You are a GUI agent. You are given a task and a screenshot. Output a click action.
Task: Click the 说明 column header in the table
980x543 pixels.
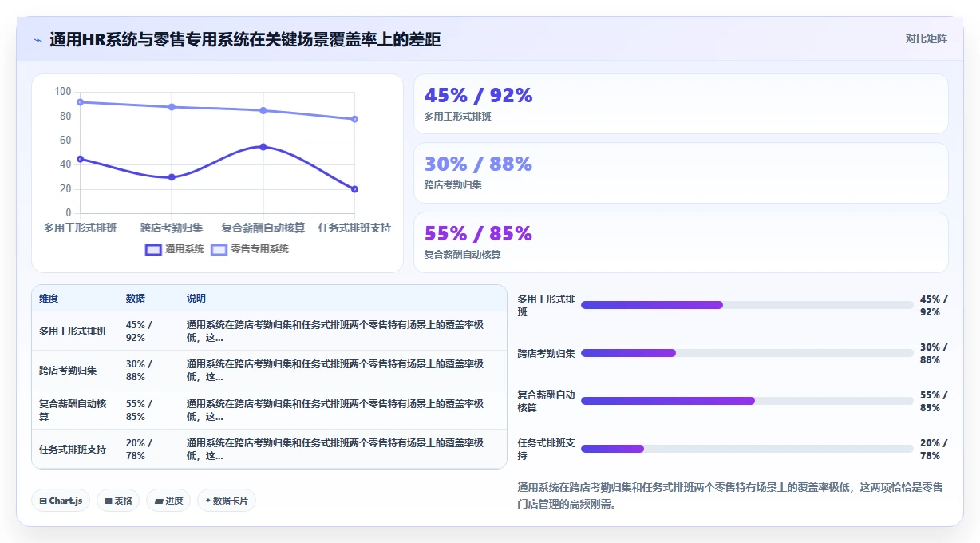click(x=196, y=299)
